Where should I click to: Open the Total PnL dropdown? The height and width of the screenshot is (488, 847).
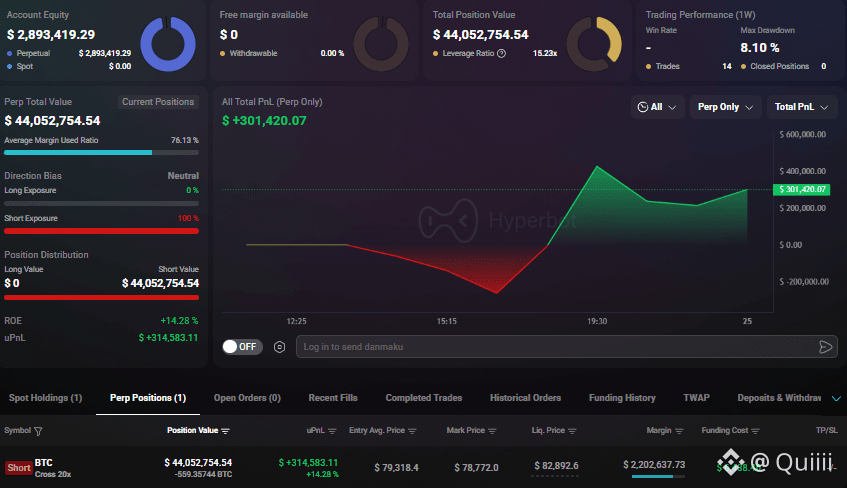pyautogui.click(x=802, y=107)
